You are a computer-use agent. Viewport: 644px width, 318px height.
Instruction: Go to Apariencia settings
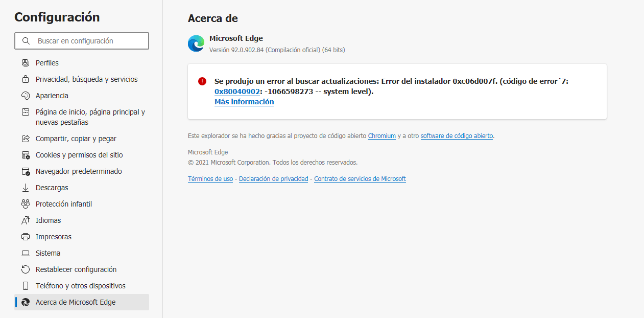tap(82, 96)
